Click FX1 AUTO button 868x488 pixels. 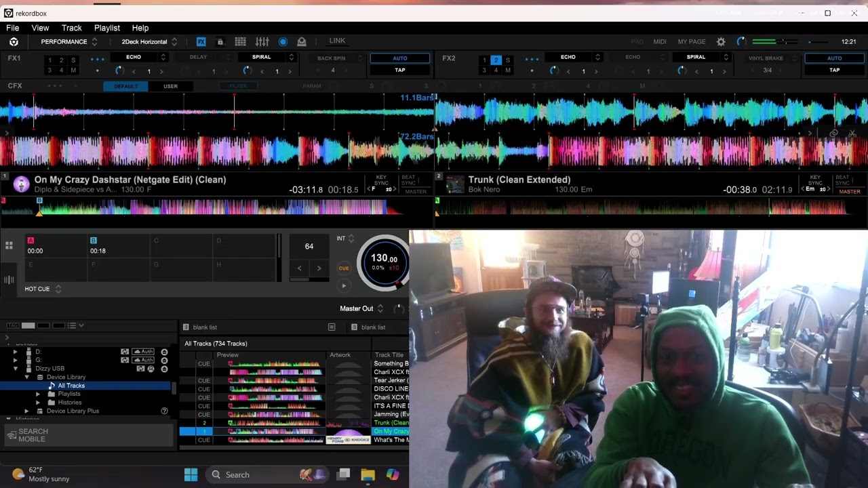(400, 58)
